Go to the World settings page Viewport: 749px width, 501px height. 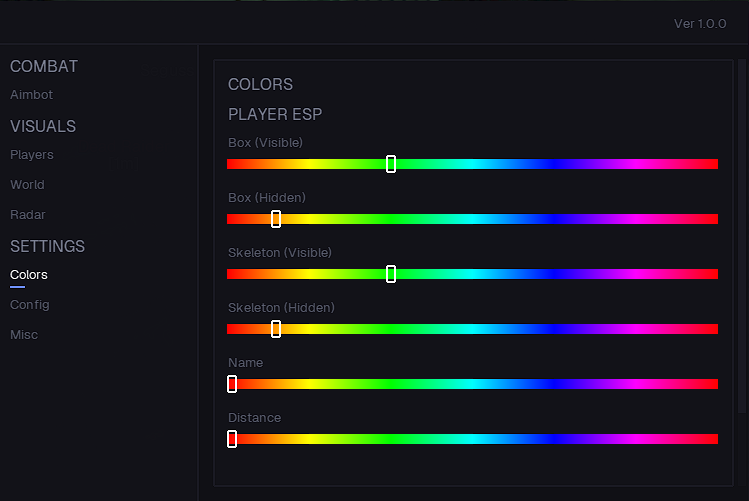click(x=27, y=185)
